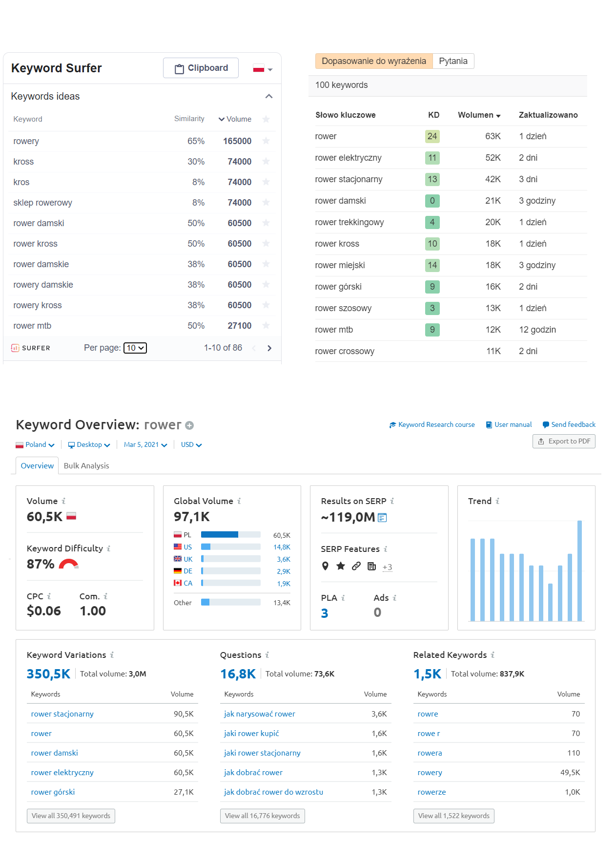Switch to the Bulk Analysis tab

(x=86, y=465)
